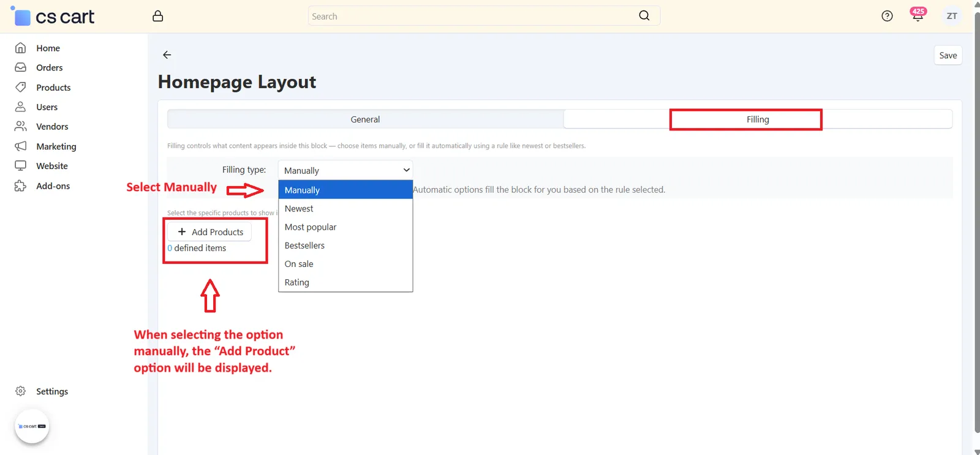Click the Settings gear icon
Image resolution: width=980 pixels, height=455 pixels.
click(20, 391)
